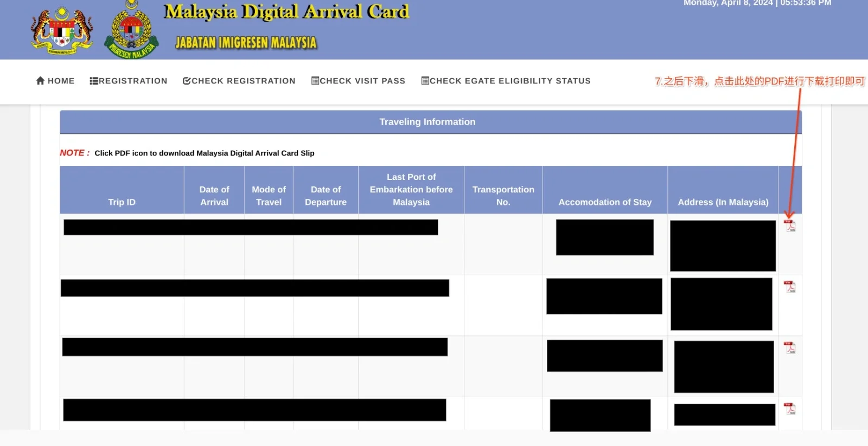Click the Imigresen Malaysia department emblem
Image resolution: width=868 pixels, height=446 pixels.
[131, 31]
